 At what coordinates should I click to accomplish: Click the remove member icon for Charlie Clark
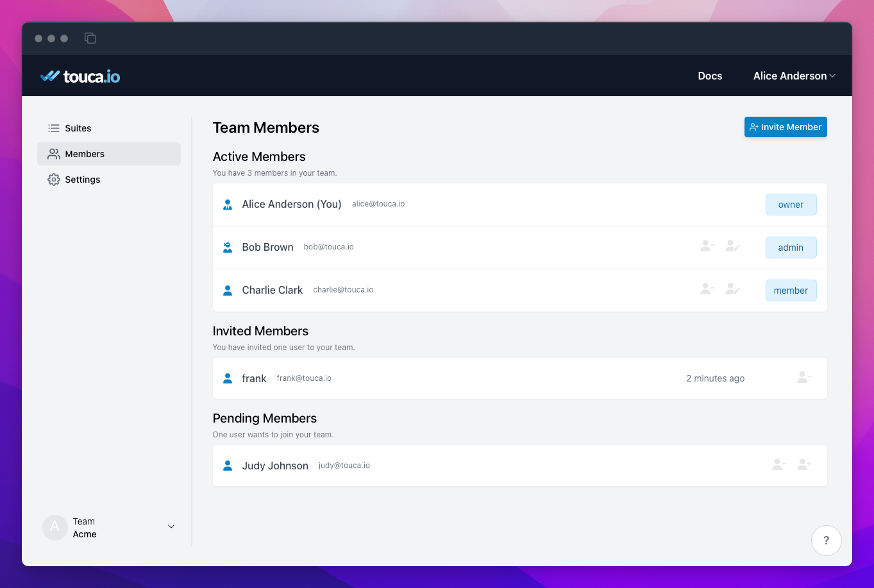click(707, 289)
